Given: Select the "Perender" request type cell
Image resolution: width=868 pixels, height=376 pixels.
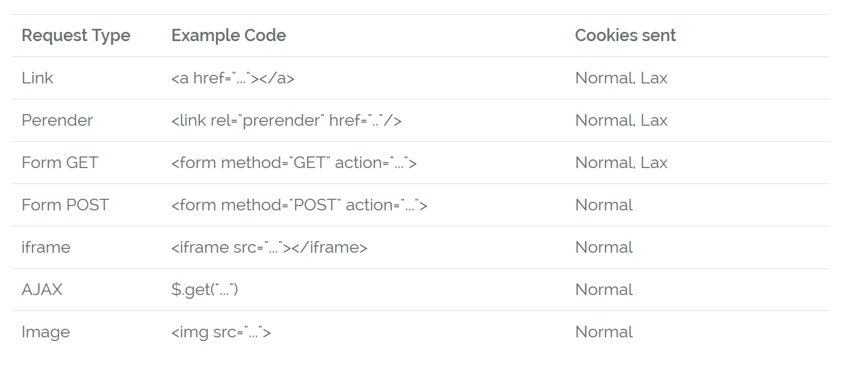Looking at the screenshot, I should pyautogui.click(x=57, y=120).
